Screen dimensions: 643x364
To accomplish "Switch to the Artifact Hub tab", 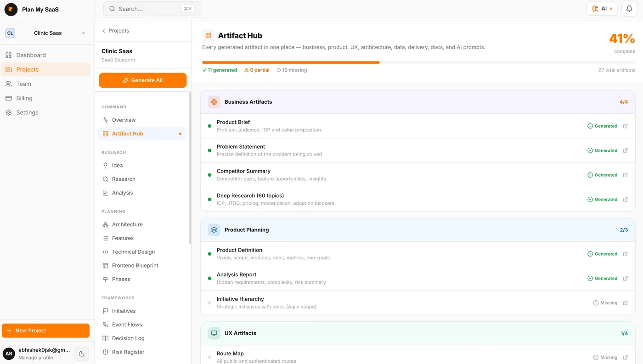I will [x=127, y=134].
